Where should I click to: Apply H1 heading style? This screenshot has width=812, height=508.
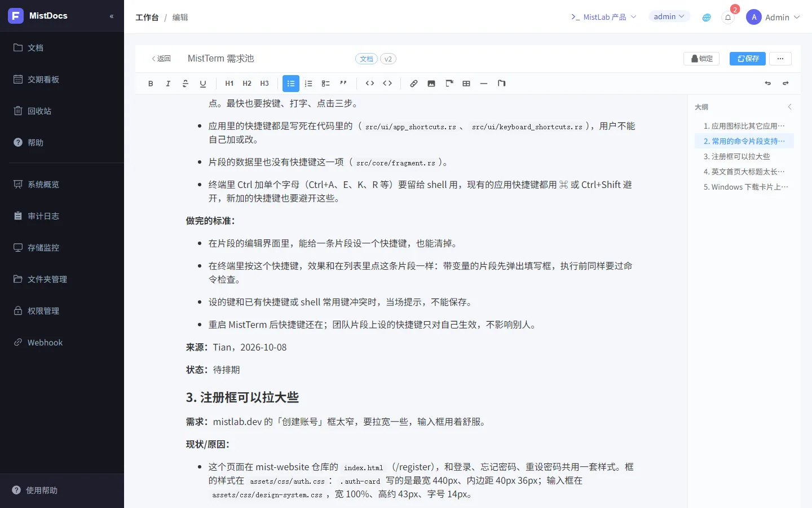[x=230, y=84]
